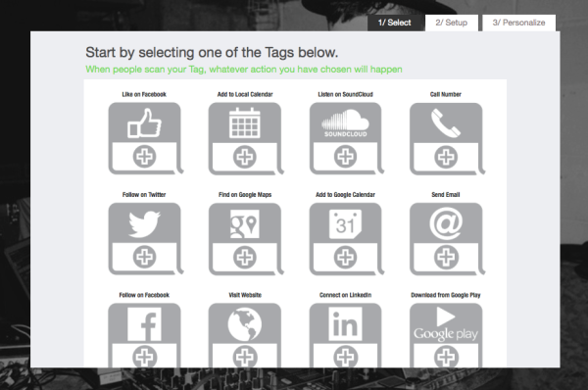Open the 3/ Personalize tab

518,23
